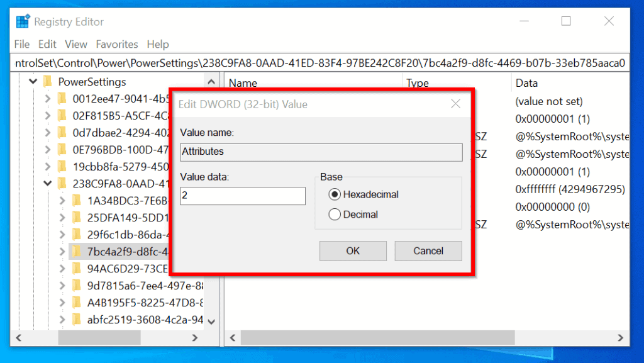
Task: Collapse the 238C9FA8-0AAD key
Action: click(48, 184)
